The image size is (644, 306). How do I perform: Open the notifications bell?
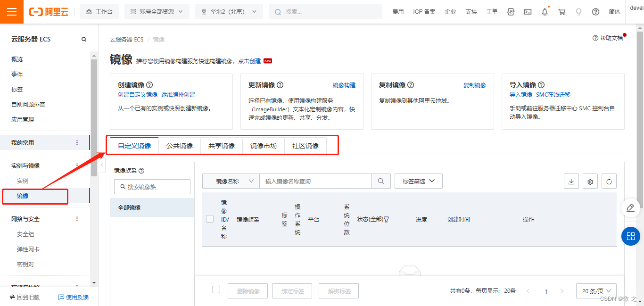545,12
